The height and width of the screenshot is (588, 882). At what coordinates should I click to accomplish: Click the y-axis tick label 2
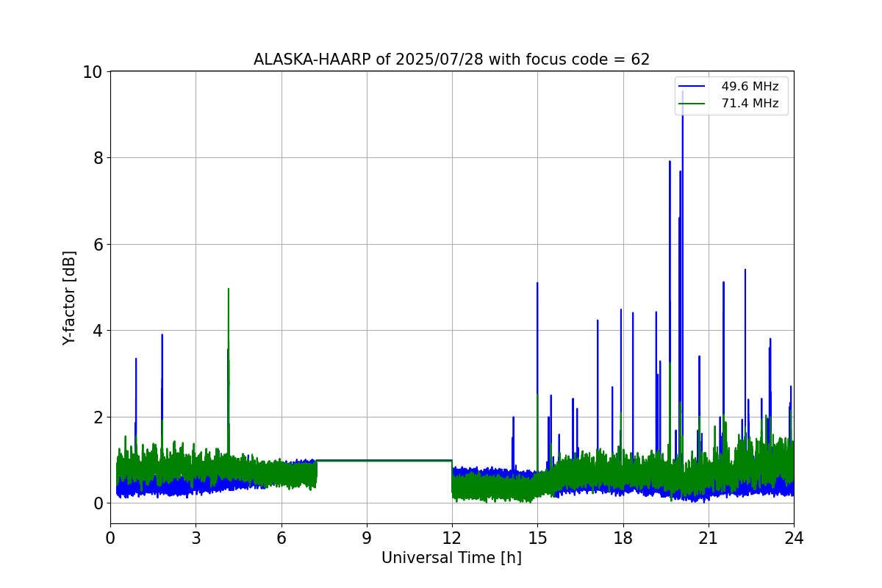pos(97,417)
